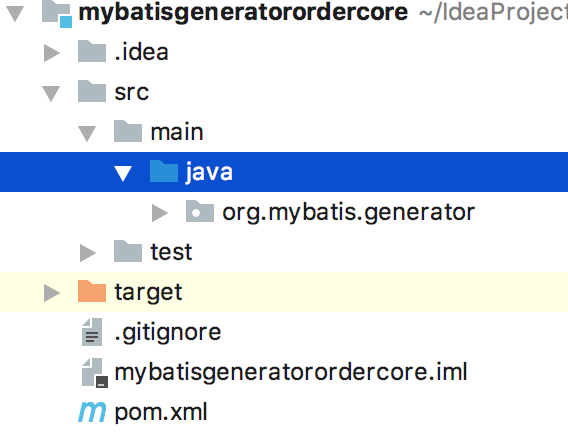This screenshot has height=432, width=568.
Task: Expand the target folder arrow
Action: (x=52, y=293)
